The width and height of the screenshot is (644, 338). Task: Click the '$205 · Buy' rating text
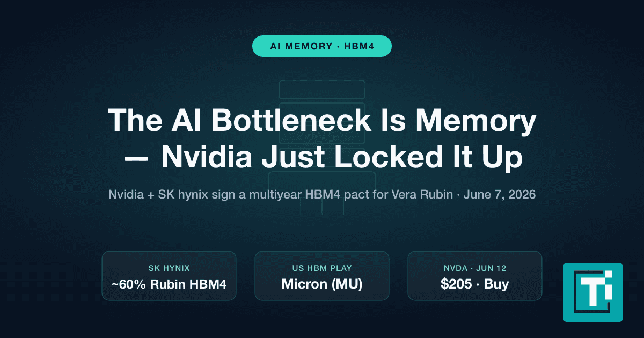pyautogui.click(x=475, y=284)
